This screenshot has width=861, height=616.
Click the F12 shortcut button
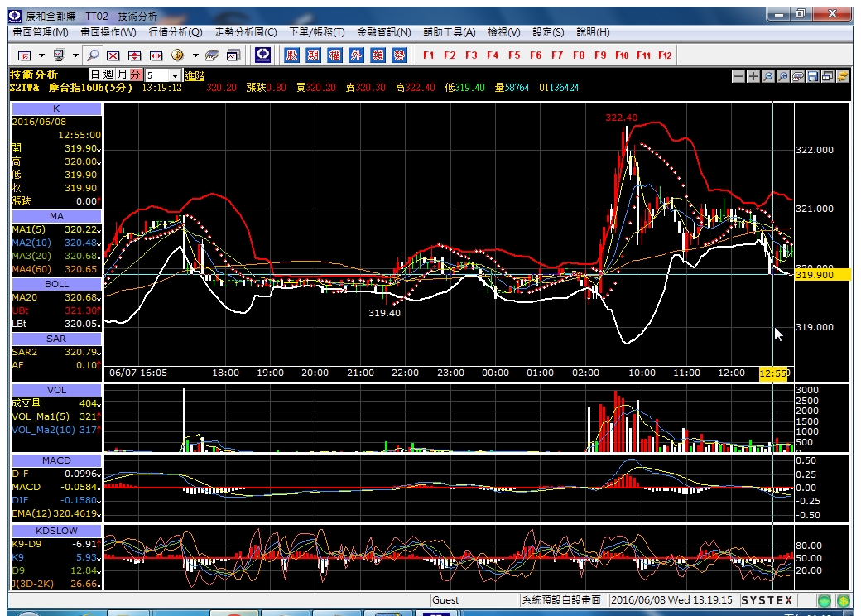(x=665, y=55)
